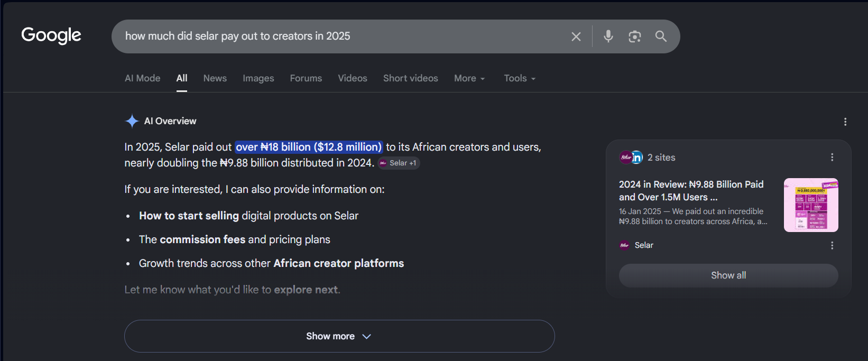The height and width of the screenshot is (361, 868).
Task: Expand the Tools dropdown
Action: 520,78
